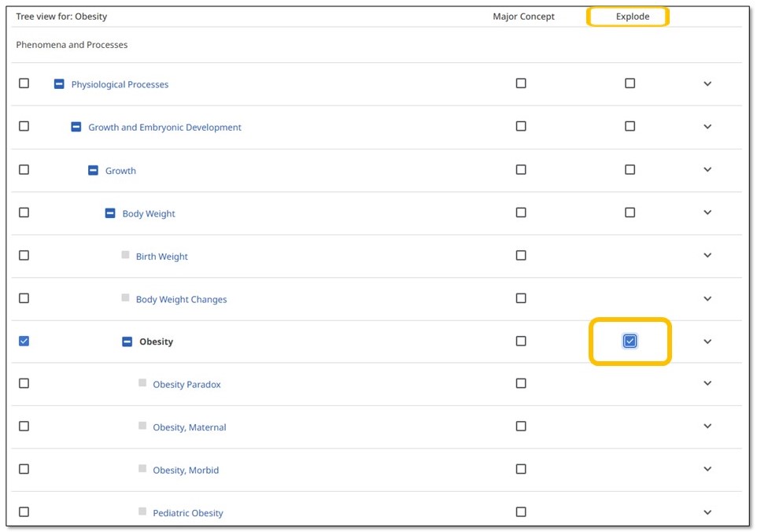Uncheck the Explode checkbox for Obesity
The image size is (757, 532).
(630, 341)
